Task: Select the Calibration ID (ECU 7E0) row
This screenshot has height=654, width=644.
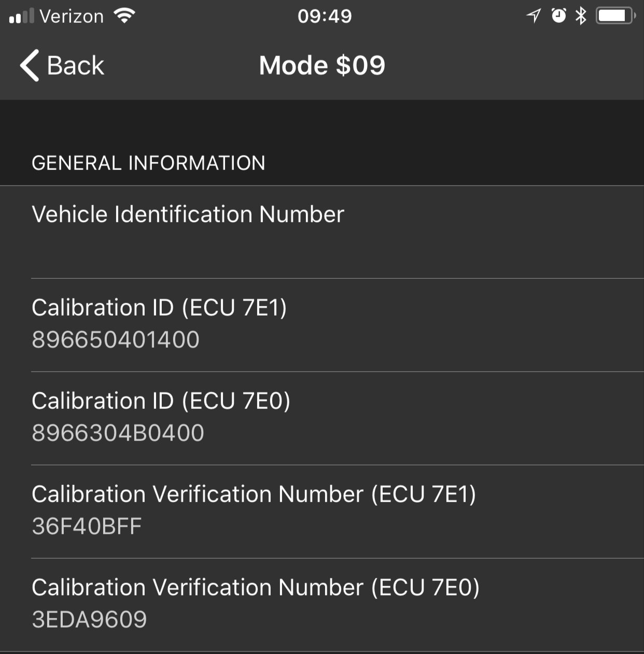Action: click(x=322, y=418)
